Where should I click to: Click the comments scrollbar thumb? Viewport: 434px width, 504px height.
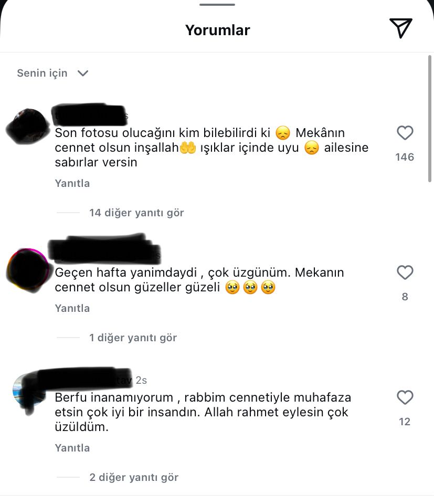430,119
